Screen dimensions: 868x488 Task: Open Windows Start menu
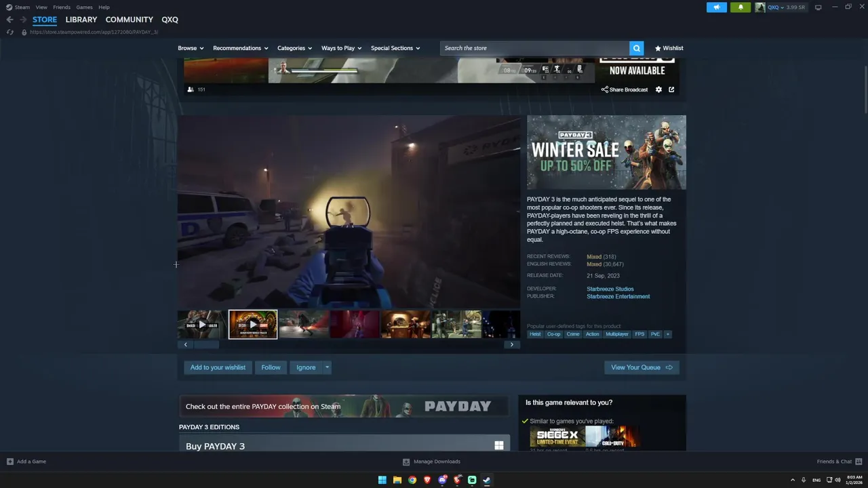pyautogui.click(x=382, y=480)
